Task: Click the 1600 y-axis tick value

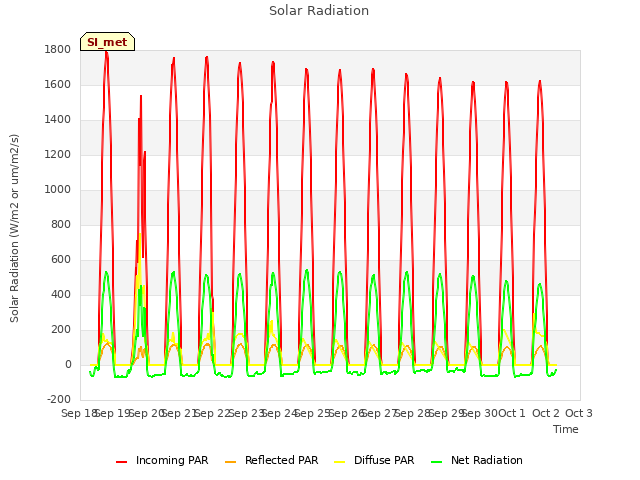Action: coord(58,84)
